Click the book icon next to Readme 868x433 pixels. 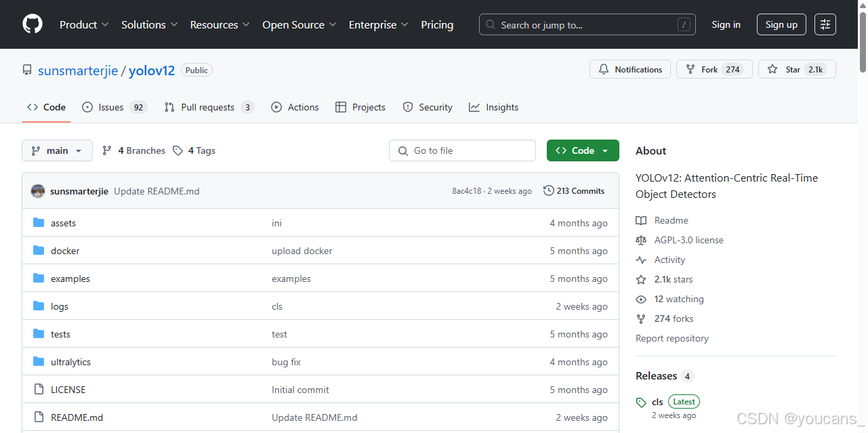coord(641,220)
